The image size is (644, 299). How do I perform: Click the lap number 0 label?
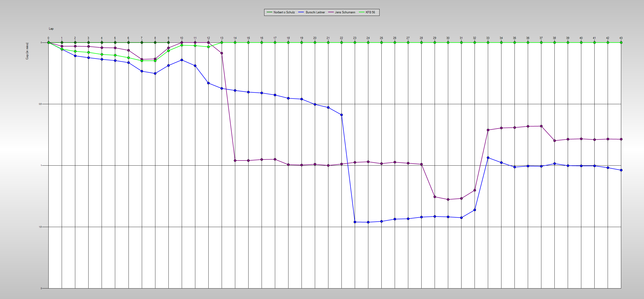pos(48,38)
